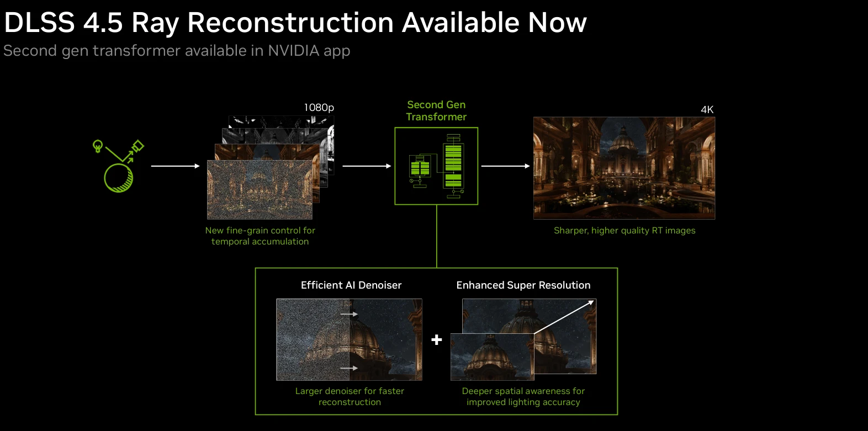Click the "DLSS 4.5 Ray Reconstruction Available Now" title
The height and width of the screenshot is (431, 868).
[x=295, y=23]
